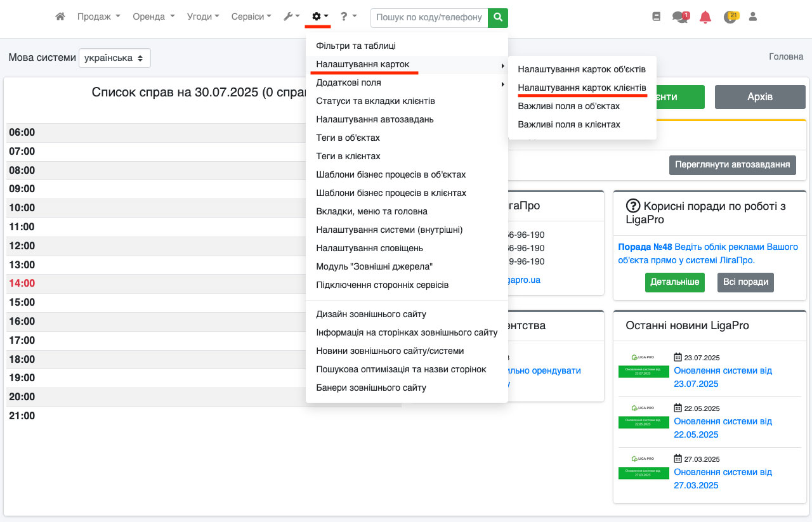Open the book icon in top bar

[x=656, y=17]
